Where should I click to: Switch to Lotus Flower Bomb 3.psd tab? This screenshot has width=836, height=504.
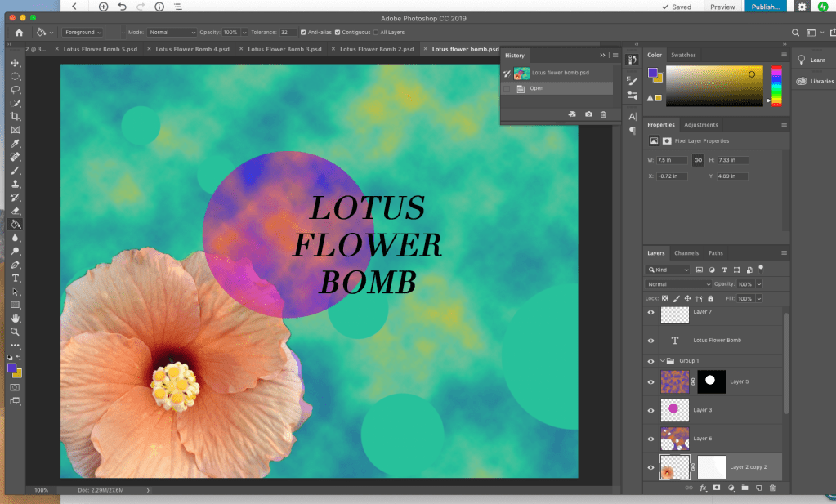click(284, 49)
